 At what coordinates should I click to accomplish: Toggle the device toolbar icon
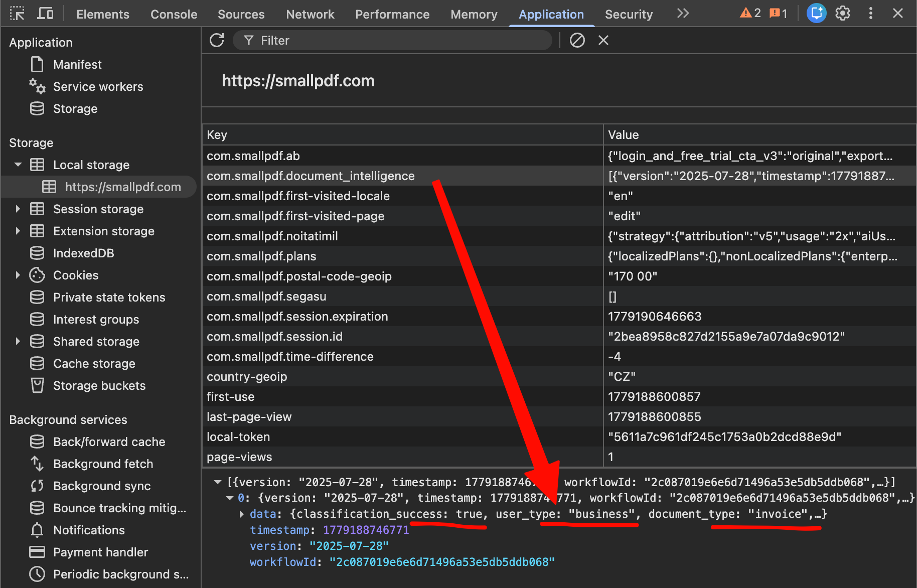(45, 14)
